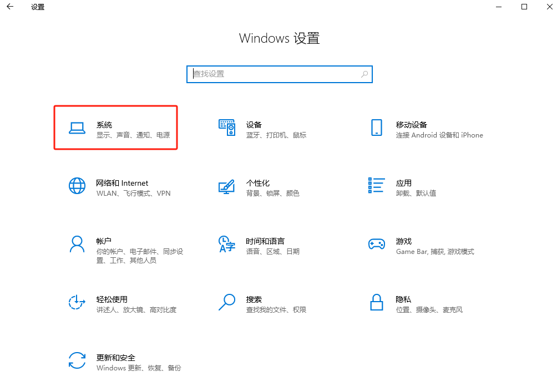The height and width of the screenshot is (392, 557).
Task: Open 更新和安全 settings title
Action: pyautogui.click(x=116, y=358)
